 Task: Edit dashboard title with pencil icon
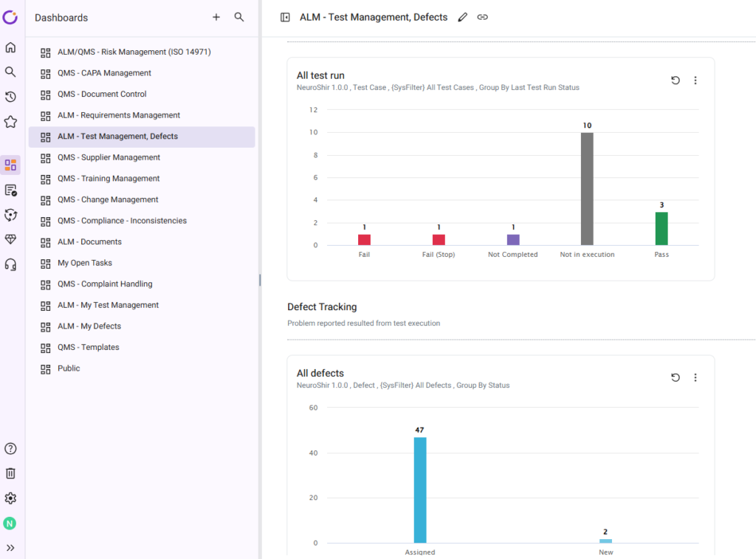point(463,18)
